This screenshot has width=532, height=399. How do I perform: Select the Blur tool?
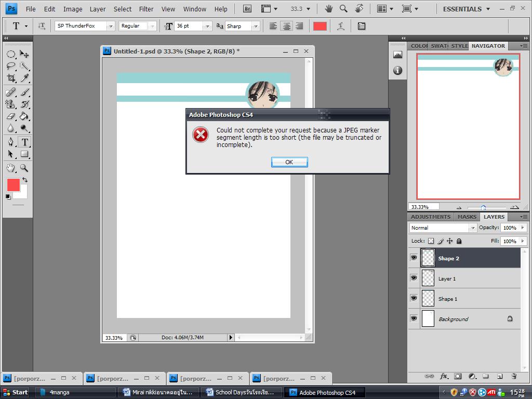tap(11, 128)
